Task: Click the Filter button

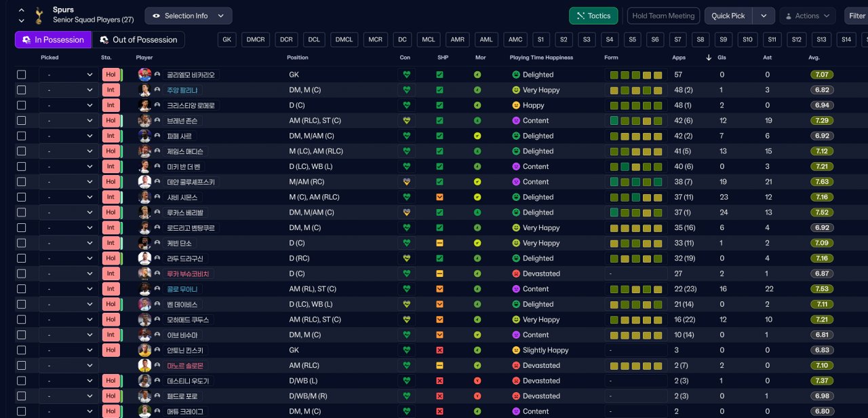Action: click(856, 16)
